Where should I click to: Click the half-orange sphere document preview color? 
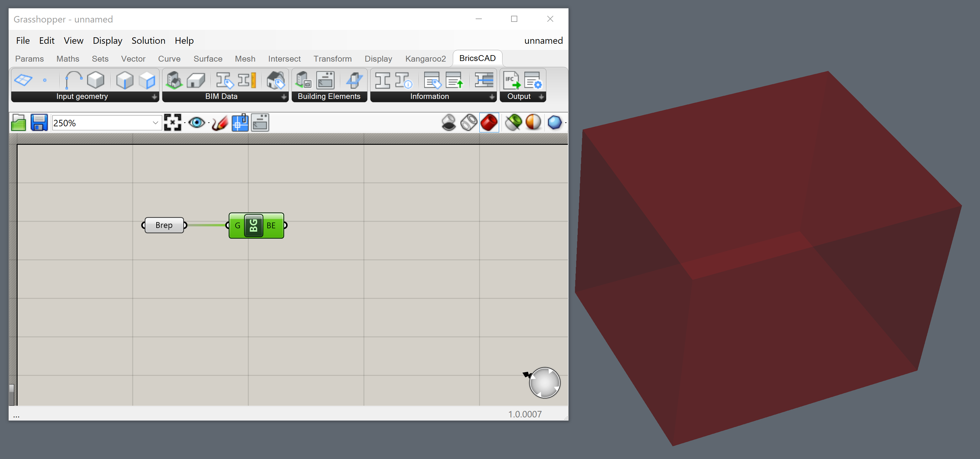[x=533, y=122]
